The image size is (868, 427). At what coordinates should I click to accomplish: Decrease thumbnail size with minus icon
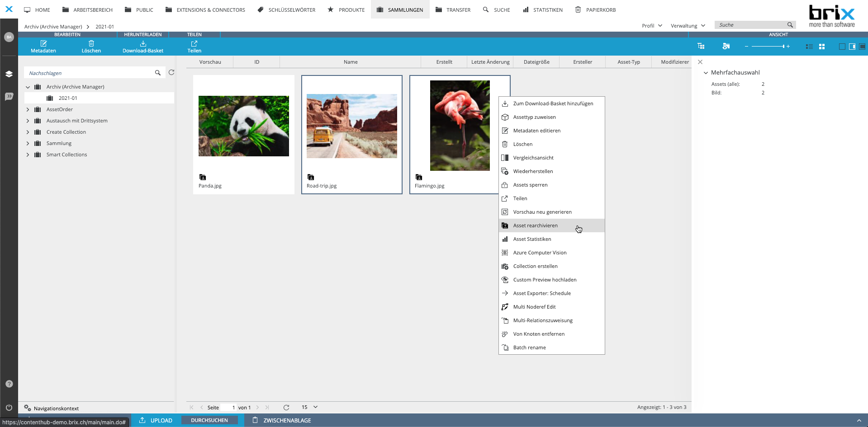746,46
